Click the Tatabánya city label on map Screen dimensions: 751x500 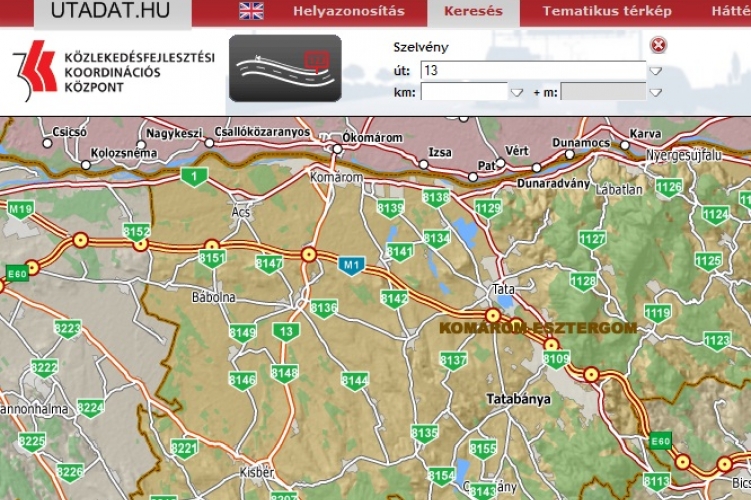pyautogui.click(x=518, y=398)
